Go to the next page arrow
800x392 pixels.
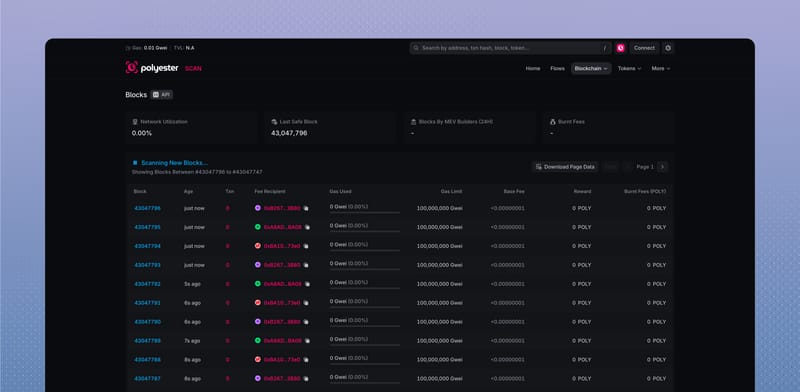[x=662, y=167]
